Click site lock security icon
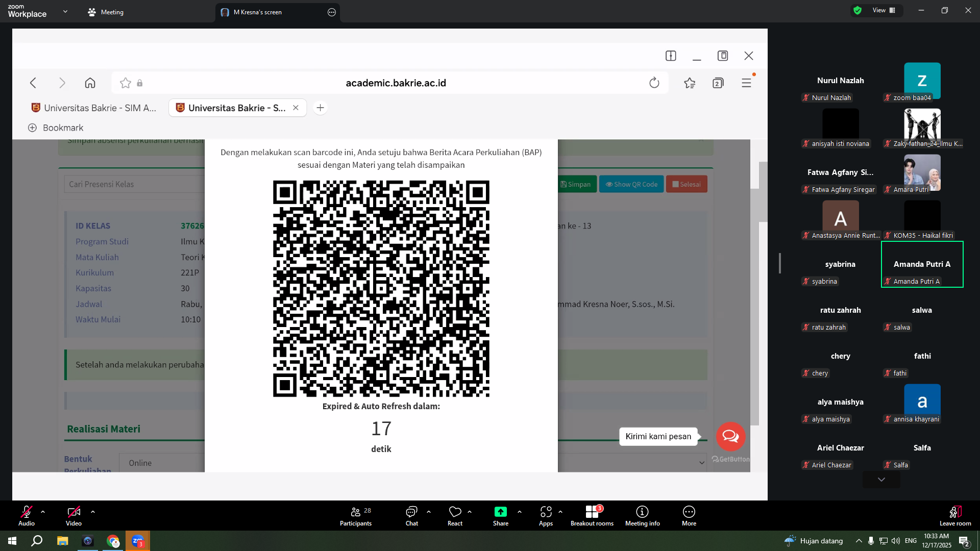 (140, 83)
